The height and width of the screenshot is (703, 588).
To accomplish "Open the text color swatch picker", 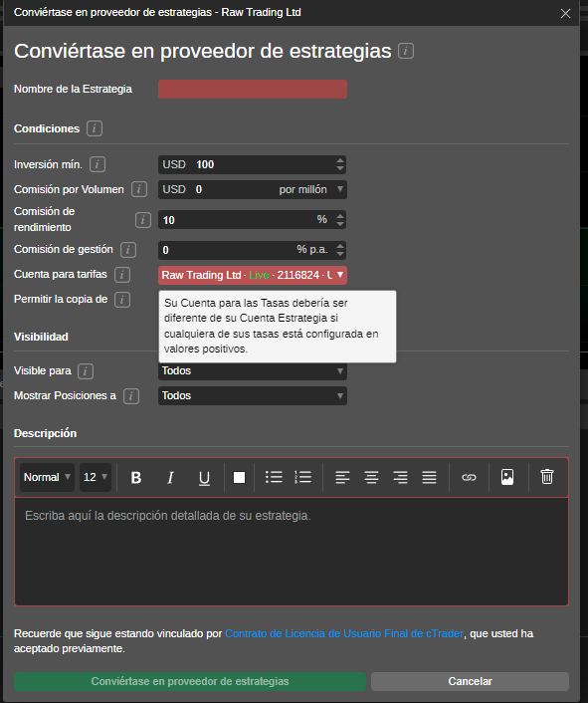I will click(x=239, y=478).
